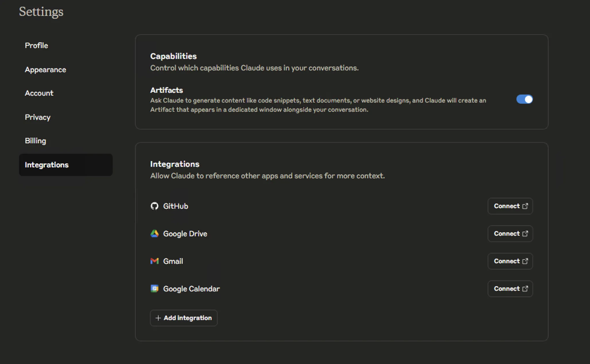Click external-link icon in Gmail Connect button
This screenshot has height=364, width=590.
click(x=525, y=261)
